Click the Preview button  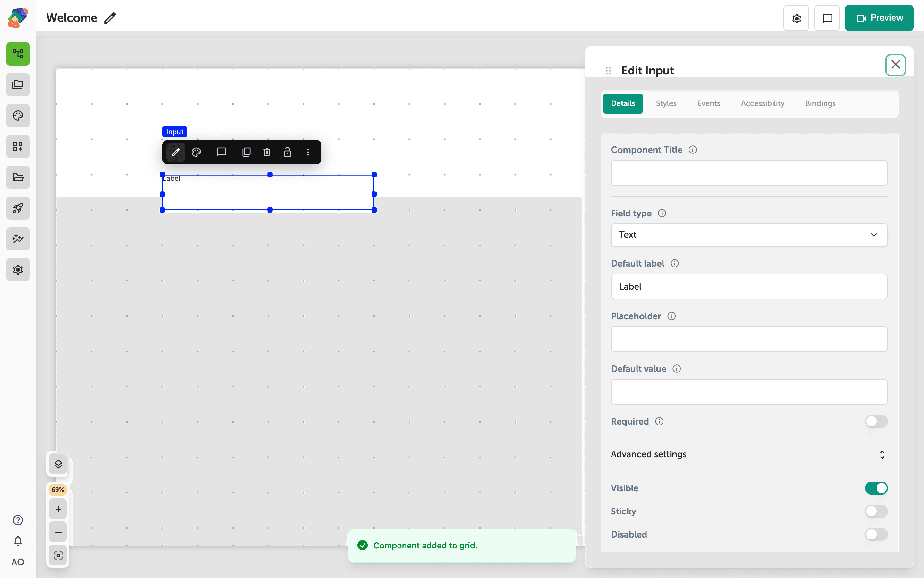click(879, 18)
